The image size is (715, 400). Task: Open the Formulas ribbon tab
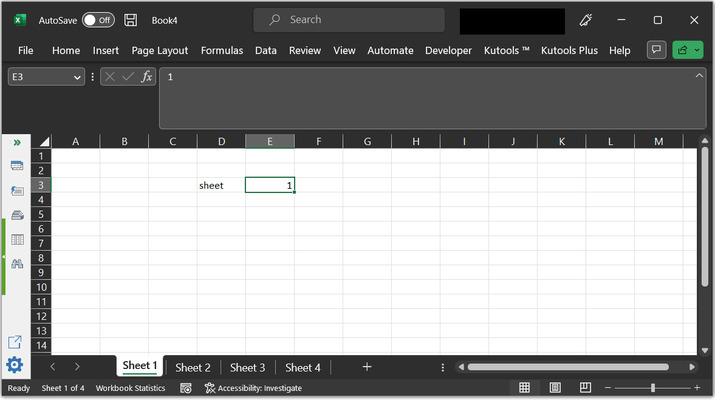point(222,50)
